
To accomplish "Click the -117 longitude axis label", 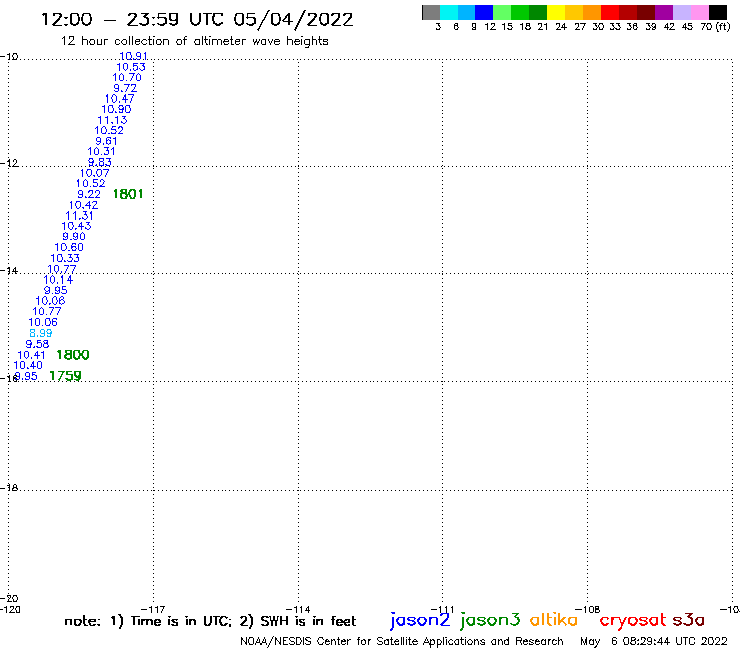I will tap(153, 609).
